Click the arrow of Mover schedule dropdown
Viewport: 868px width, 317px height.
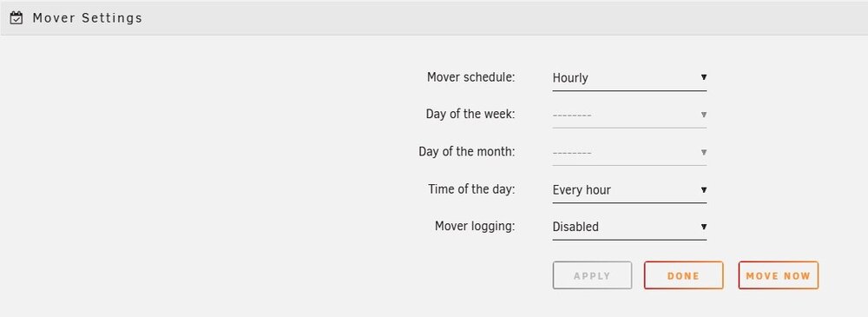(x=704, y=77)
